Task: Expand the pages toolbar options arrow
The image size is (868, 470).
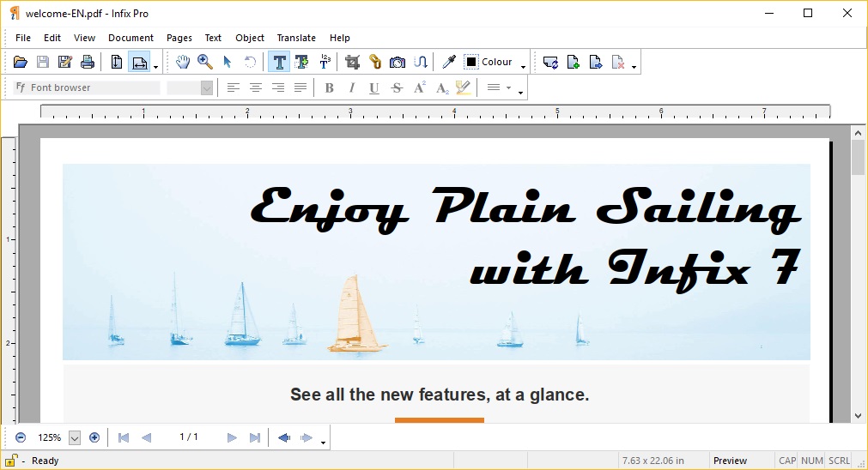Action: (x=634, y=68)
